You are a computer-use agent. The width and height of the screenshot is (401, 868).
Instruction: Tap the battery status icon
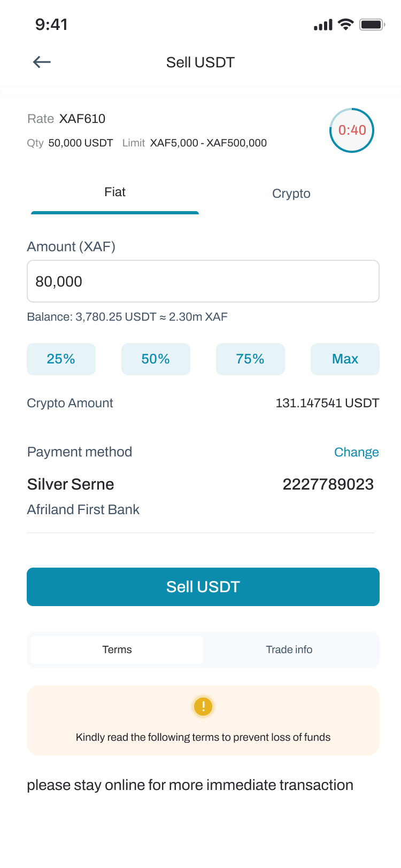372,25
